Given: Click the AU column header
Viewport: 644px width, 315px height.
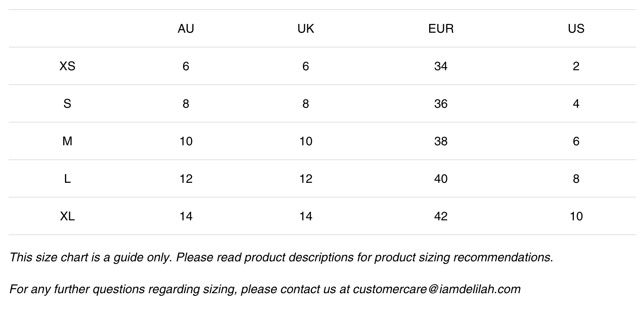Looking at the screenshot, I should [x=186, y=29].
